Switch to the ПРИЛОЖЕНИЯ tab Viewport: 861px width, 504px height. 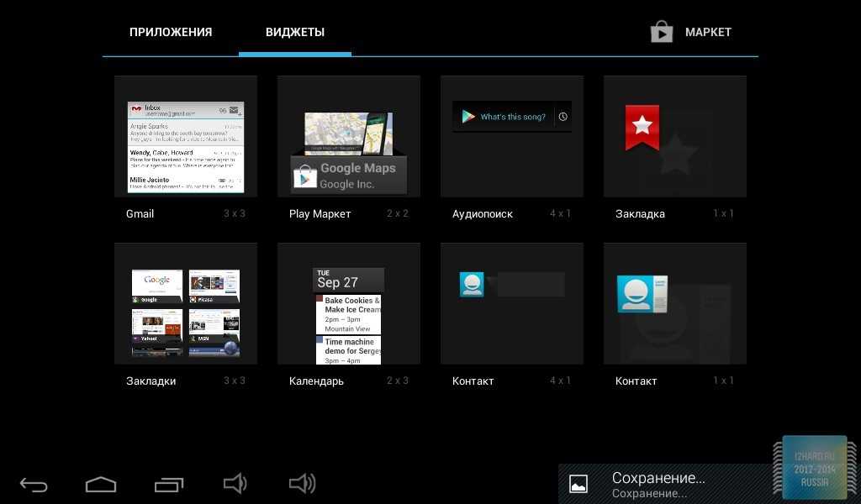[171, 32]
